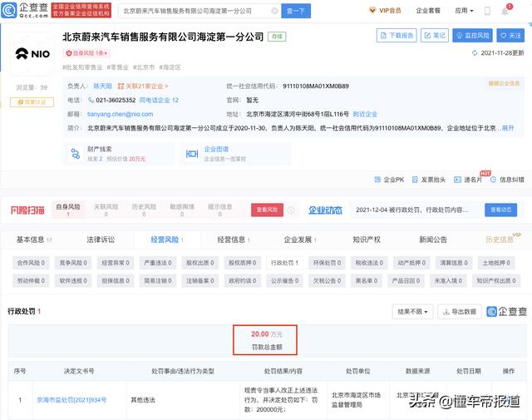The image size is (532, 420).
Task: Open 基本信息 17 tab
Action: pyautogui.click(x=34, y=240)
